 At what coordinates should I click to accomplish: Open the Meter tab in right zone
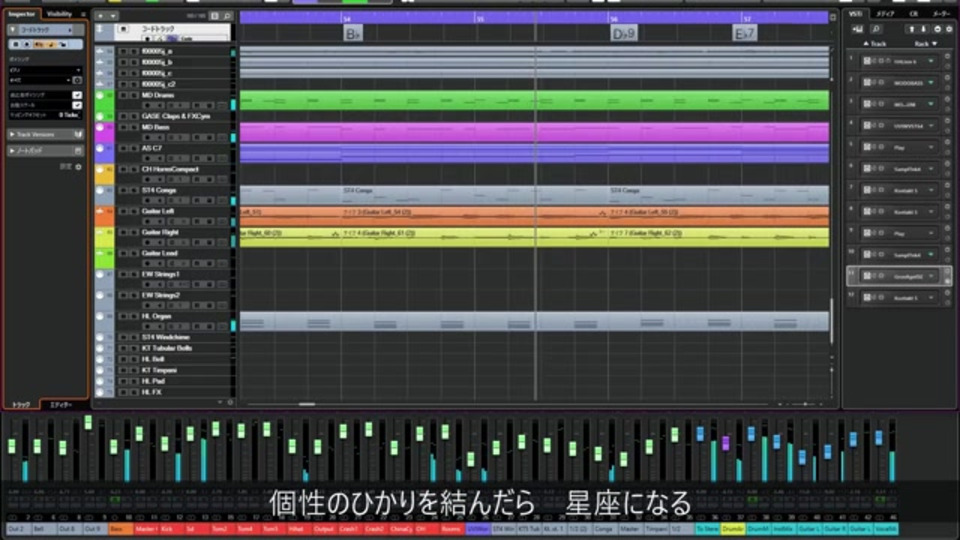pyautogui.click(x=941, y=13)
